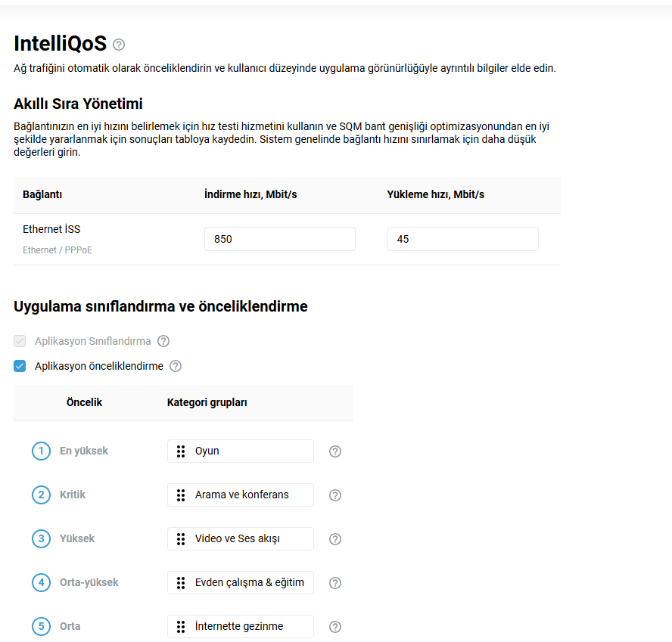Click help icon beside Aplikasyon Sınıflandırma
Viewport: 672px width, 642px height.
pyautogui.click(x=163, y=341)
